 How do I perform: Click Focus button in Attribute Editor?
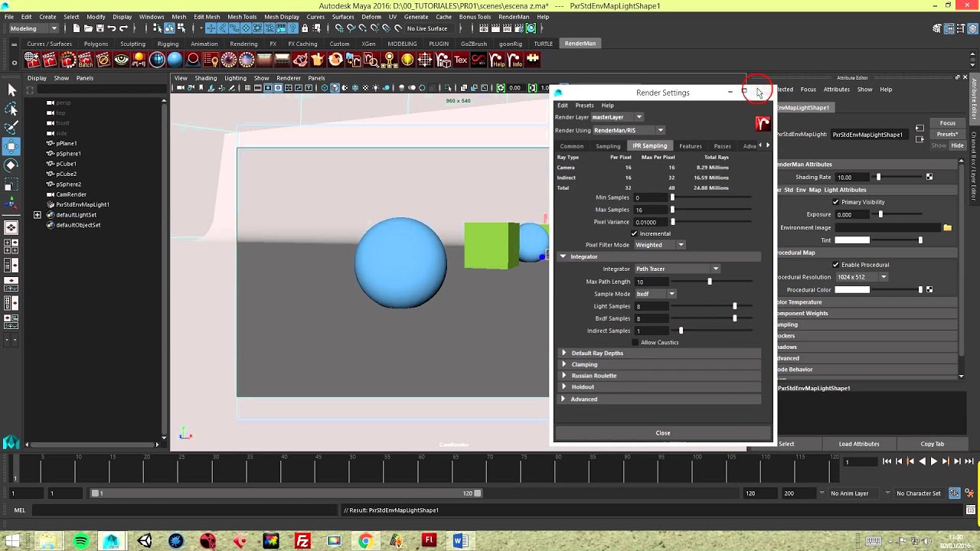pos(948,123)
